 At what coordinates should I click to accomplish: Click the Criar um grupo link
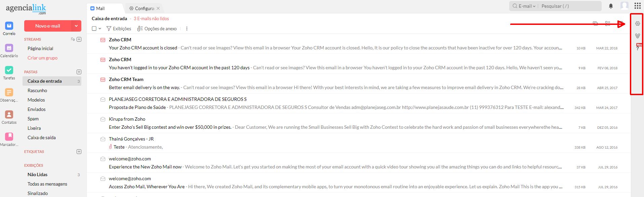pyautogui.click(x=42, y=58)
